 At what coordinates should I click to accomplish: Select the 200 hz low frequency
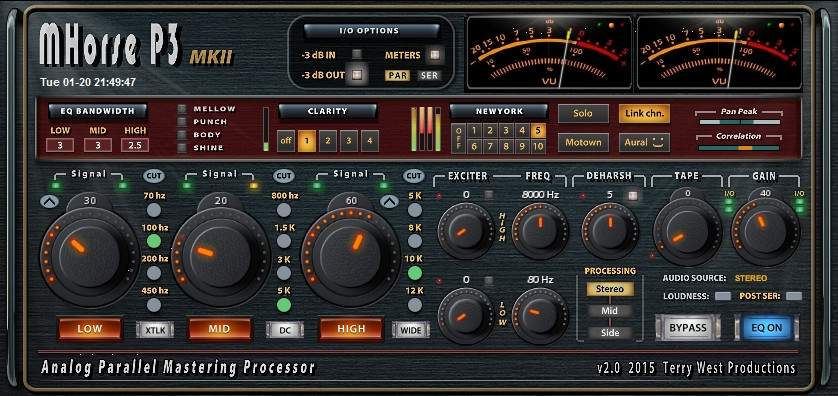[x=154, y=273]
